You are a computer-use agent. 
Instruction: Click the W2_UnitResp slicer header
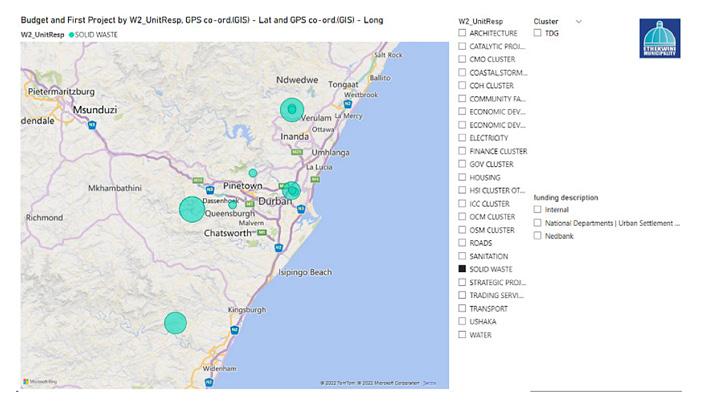click(480, 21)
